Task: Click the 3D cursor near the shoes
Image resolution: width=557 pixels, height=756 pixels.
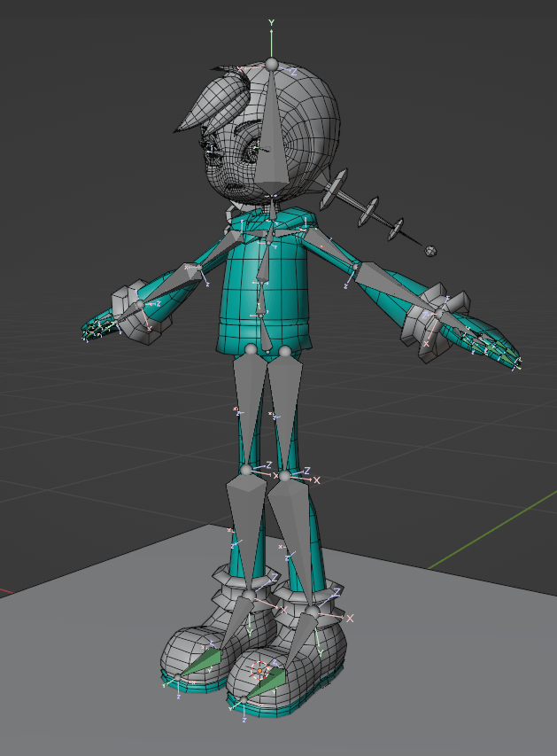Action: click(x=260, y=669)
